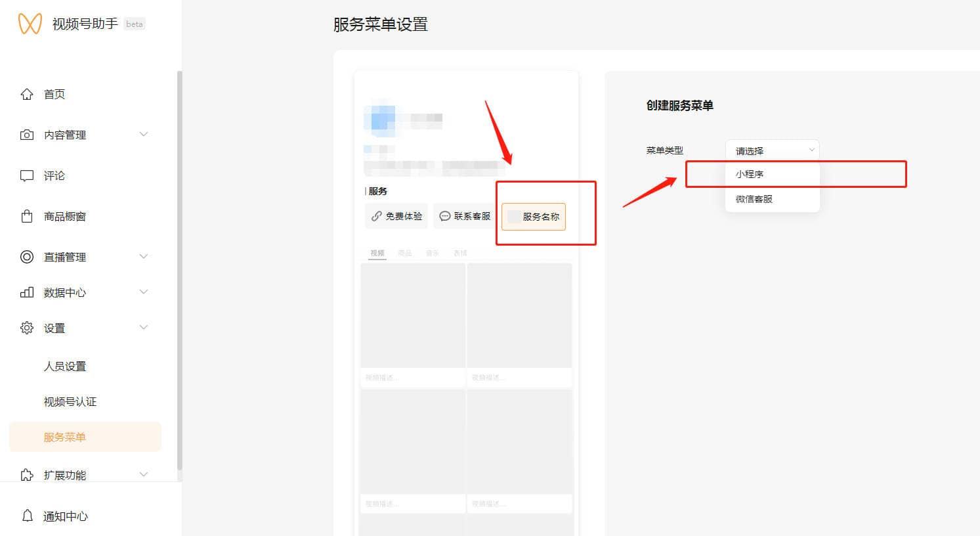Click the 内容管理 camera icon

click(27, 135)
